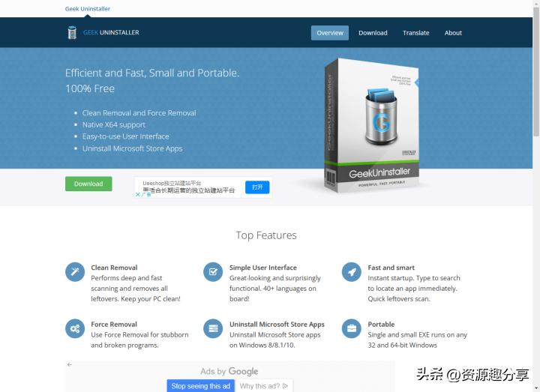Screen dimensions: 540x392
Task: Click the Top Features heading
Action: (266, 235)
